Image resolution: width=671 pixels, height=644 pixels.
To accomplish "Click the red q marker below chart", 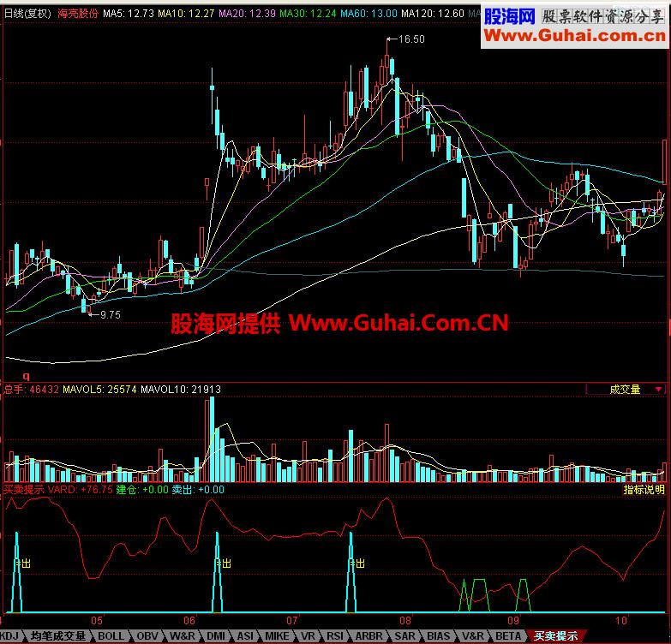I will pyautogui.click(x=27, y=376).
